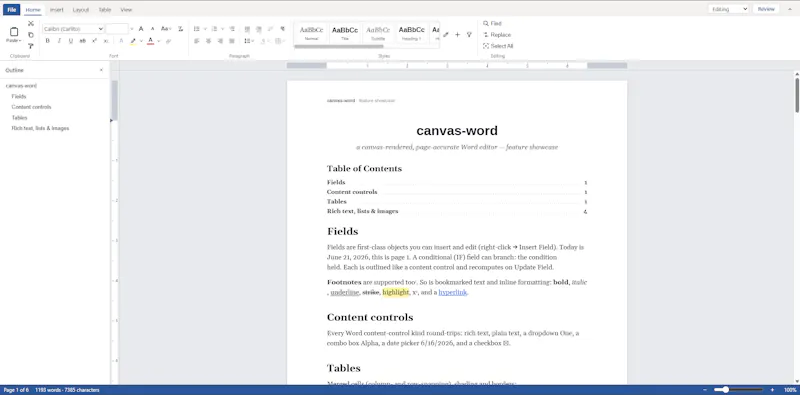Open the numbering list dropdown arrow
Viewport: 800px width, 395px height.
coord(222,29)
